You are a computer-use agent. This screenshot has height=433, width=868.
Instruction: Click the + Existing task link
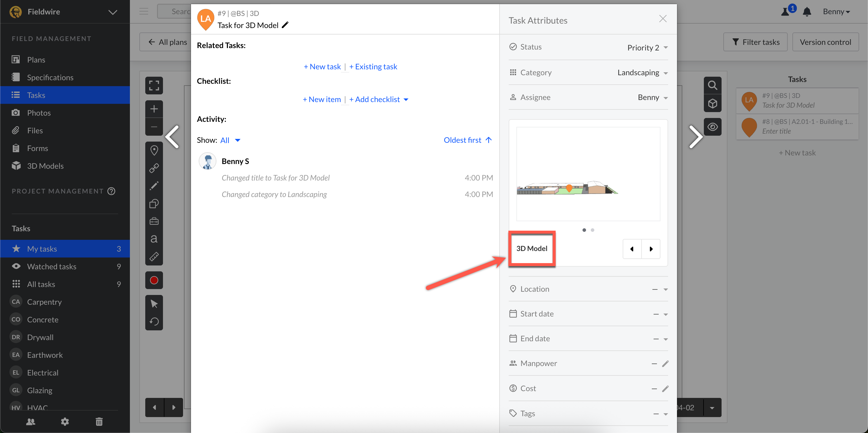click(373, 67)
